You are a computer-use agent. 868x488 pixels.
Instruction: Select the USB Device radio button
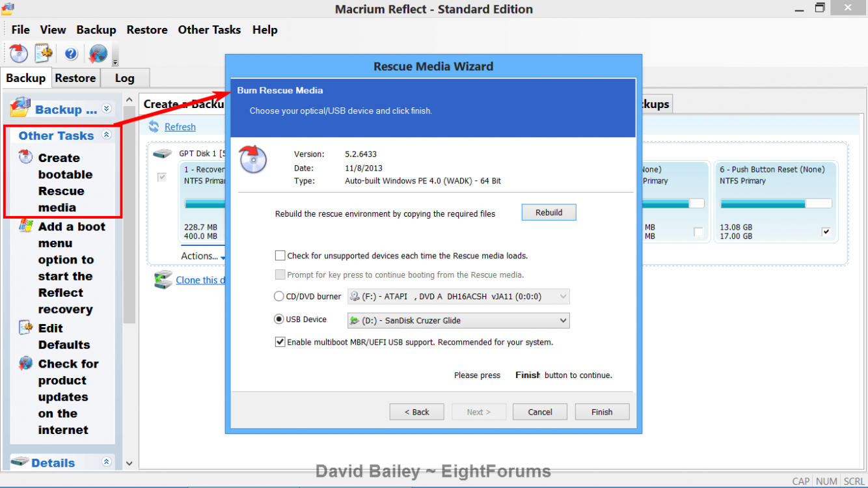(279, 319)
